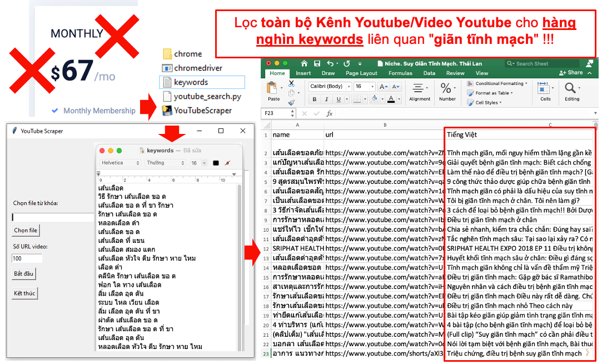
Task: Open the YouTubeScraper application file
Action: coord(197,111)
